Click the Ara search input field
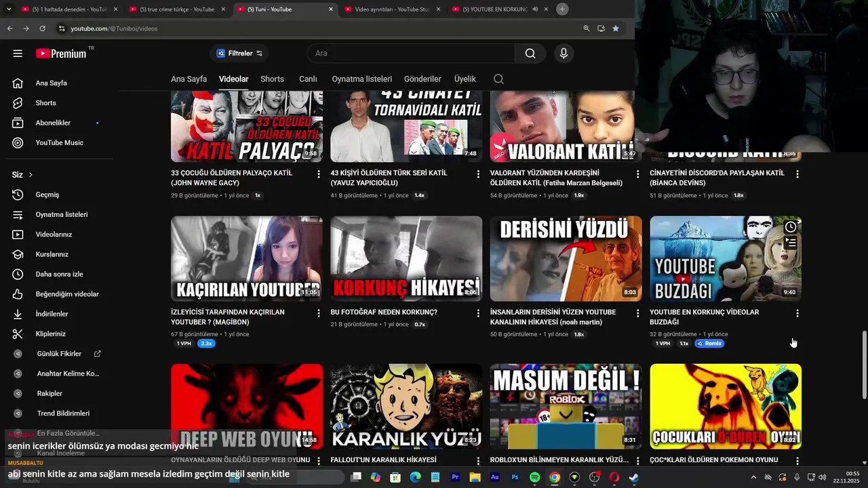The height and width of the screenshot is (488, 868). click(411, 54)
